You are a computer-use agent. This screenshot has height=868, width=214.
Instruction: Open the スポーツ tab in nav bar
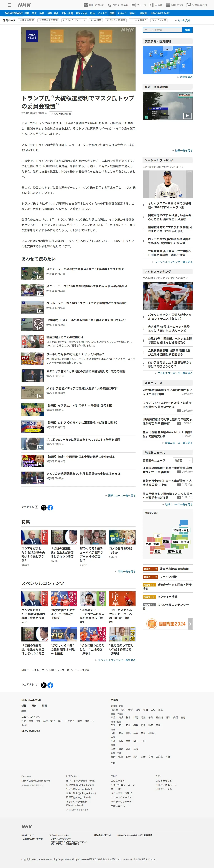(122, 13)
